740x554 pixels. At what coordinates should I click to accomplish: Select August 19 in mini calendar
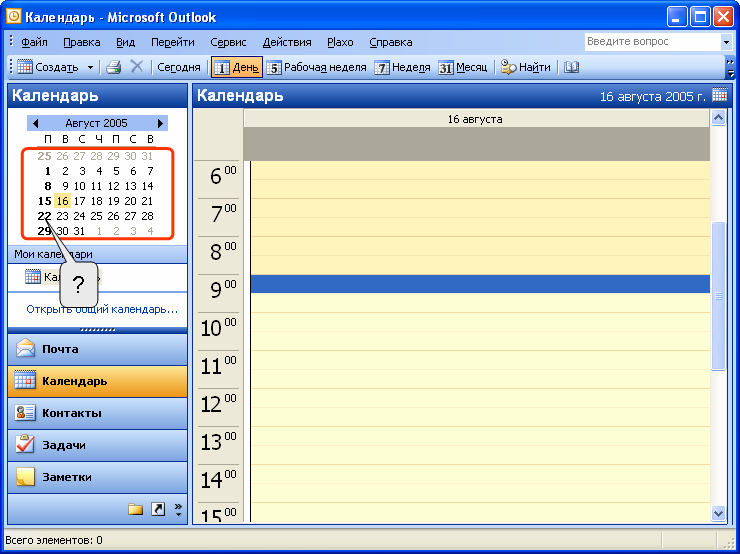click(x=113, y=201)
